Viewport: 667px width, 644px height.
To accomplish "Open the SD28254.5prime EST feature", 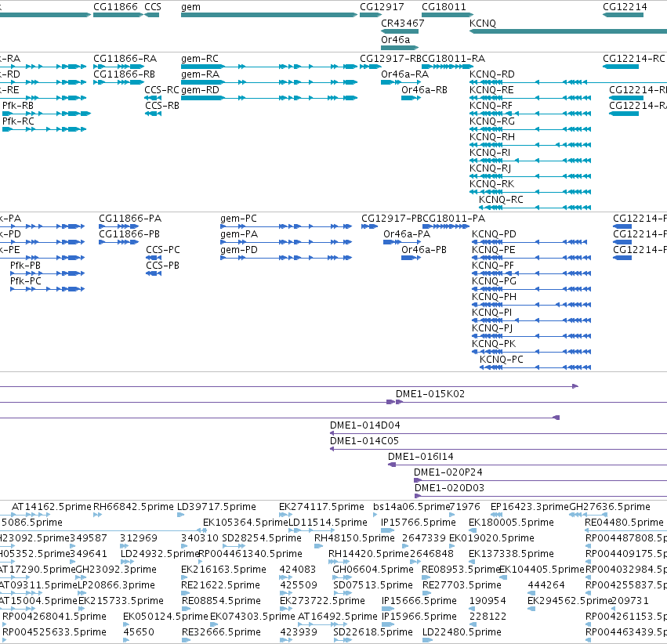I will click(x=234, y=546).
